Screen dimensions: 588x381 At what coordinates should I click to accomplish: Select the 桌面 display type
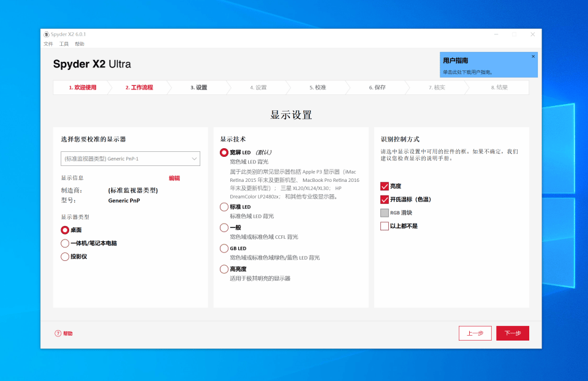pos(65,230)
